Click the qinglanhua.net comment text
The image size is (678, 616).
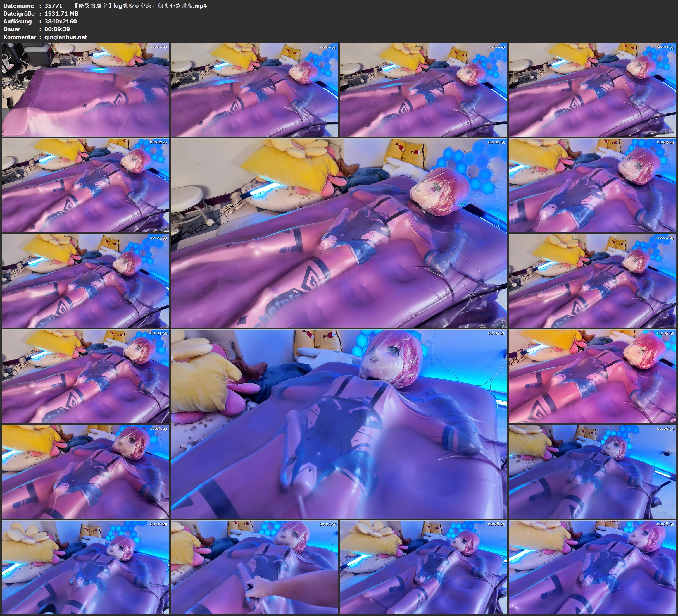66,37
